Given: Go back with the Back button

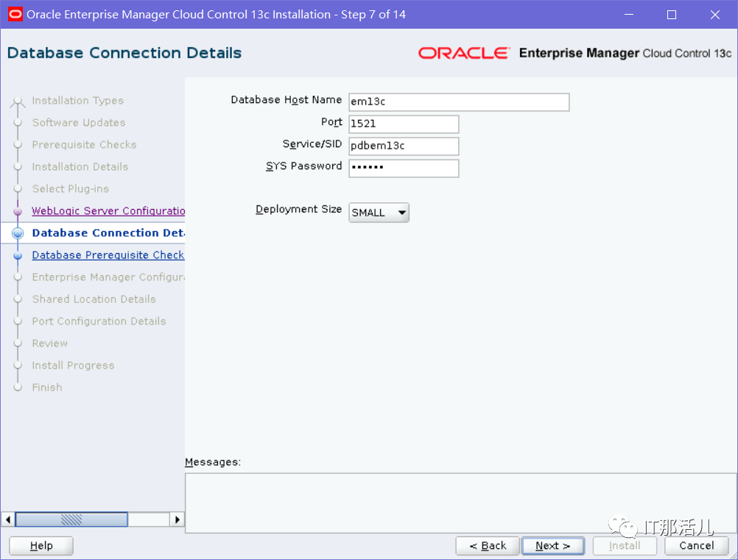Looking at the screenshot, I should tap(488, 546).
